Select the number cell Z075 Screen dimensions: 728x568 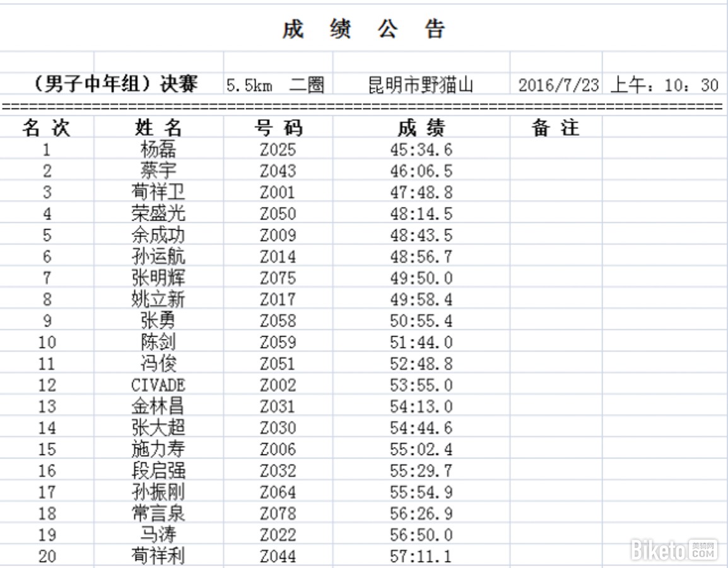pos(278,278)
